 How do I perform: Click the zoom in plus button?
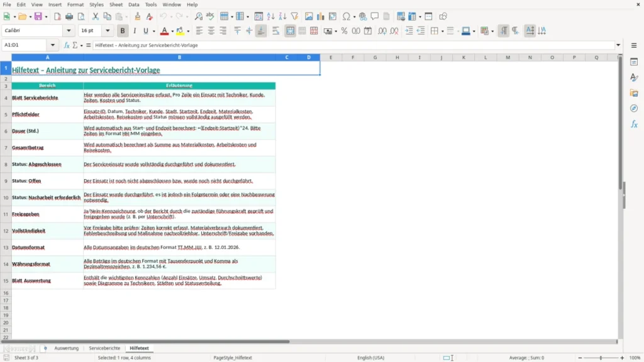(622, 358)
